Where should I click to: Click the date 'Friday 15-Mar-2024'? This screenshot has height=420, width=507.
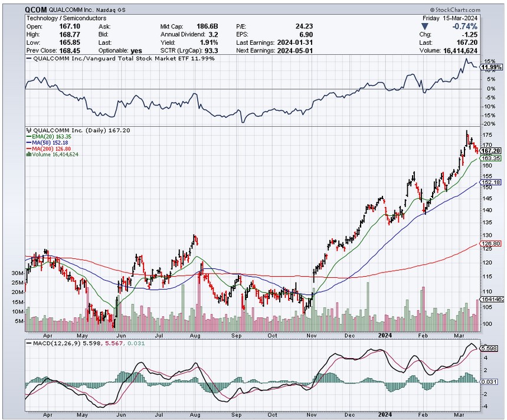coord(450,18)
